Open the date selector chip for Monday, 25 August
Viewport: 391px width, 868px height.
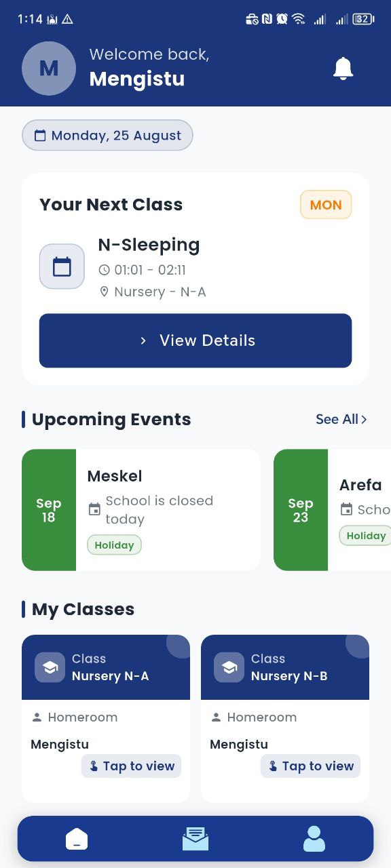[107, 135]
